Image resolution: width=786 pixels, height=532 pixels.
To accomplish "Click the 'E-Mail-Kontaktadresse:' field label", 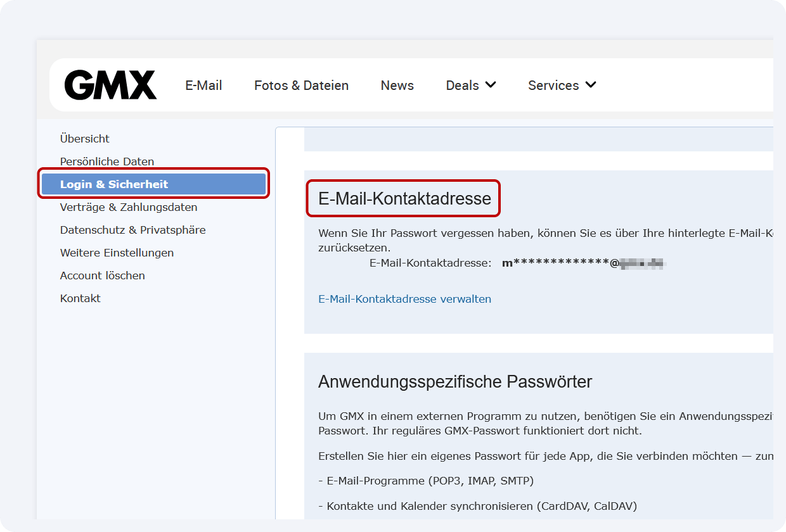I will point(430,263).
